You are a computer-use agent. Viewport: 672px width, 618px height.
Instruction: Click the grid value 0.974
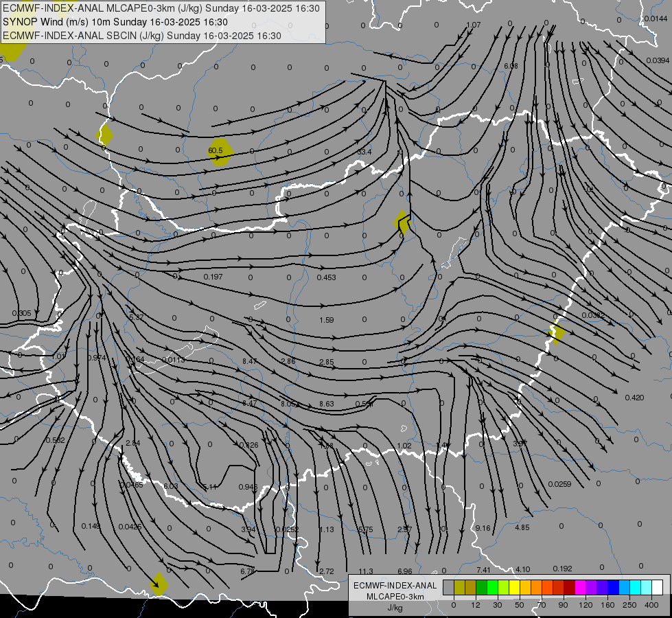[x=96, y=358]
